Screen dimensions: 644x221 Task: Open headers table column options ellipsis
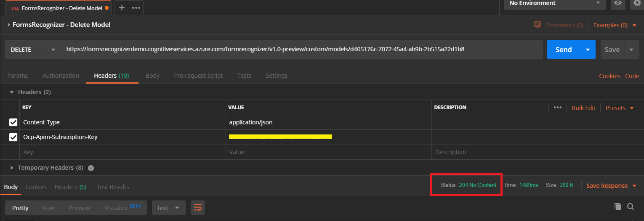[558, 108]
